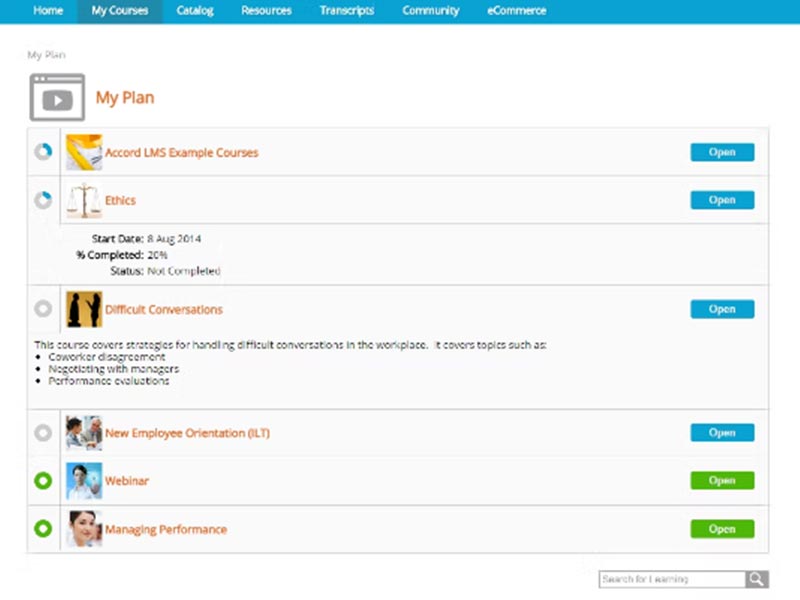
Task: Click the Difficult Conversations title link
Action: pos(164,309)
